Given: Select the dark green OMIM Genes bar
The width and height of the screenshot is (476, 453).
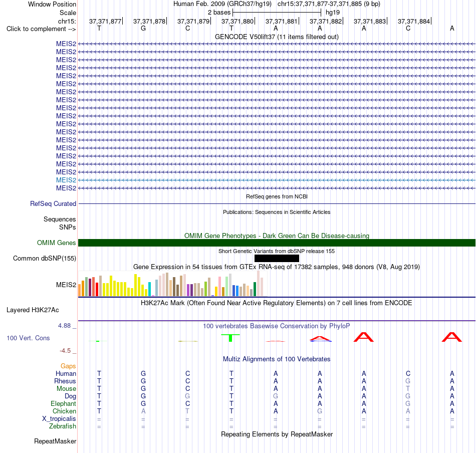Looking at the screenshot, I should pos(277,243).
